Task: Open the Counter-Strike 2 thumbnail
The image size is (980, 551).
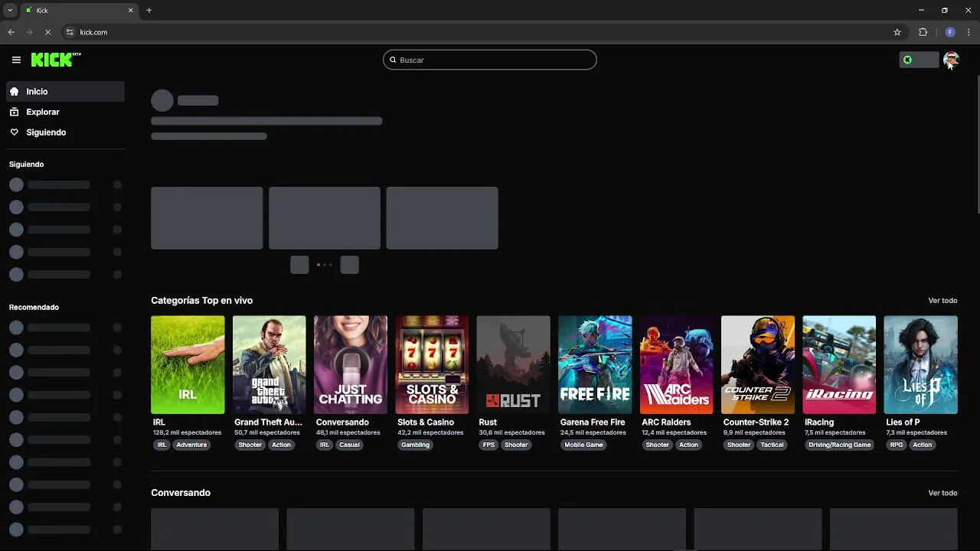Action: (758, 364)
